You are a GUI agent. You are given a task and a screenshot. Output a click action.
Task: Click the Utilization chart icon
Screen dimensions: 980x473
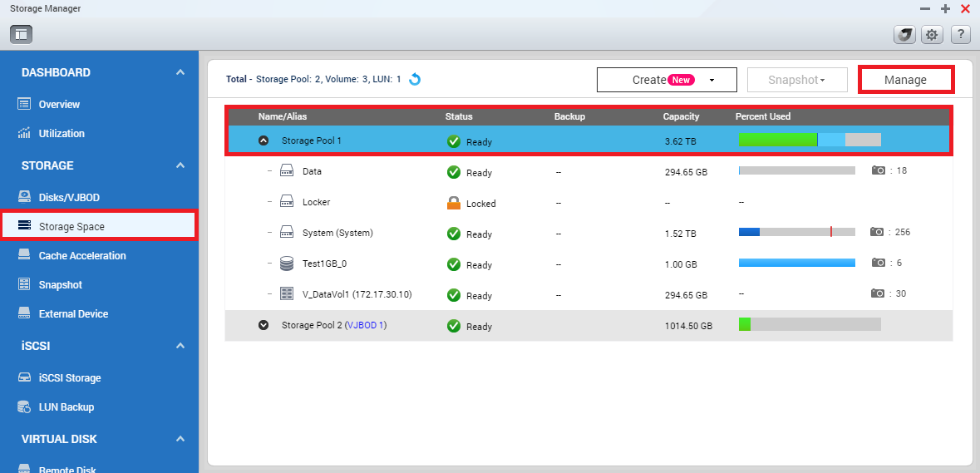24,132
